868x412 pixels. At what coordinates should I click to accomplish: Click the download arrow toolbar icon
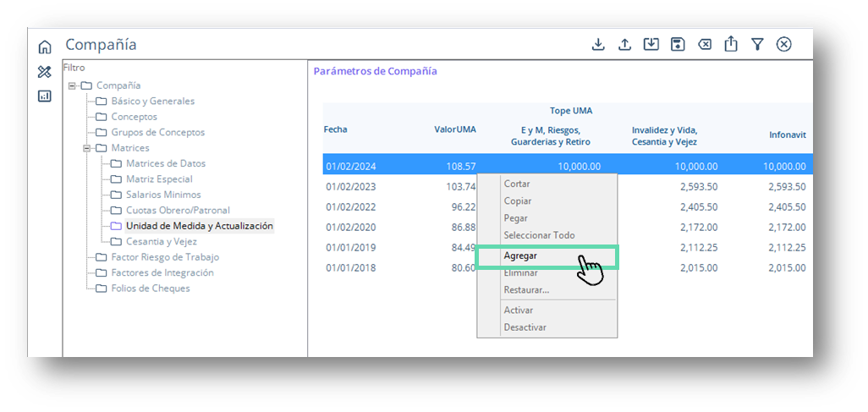[598, 45]
